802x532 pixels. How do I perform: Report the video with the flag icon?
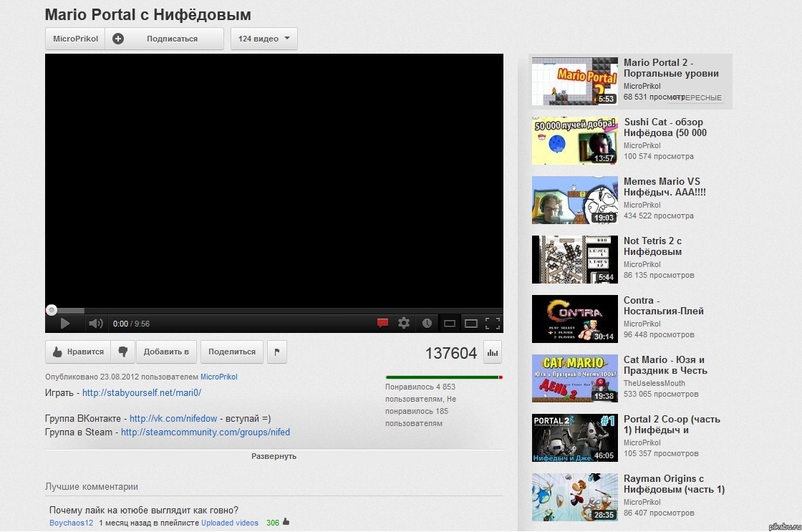[x=276, y=352]
